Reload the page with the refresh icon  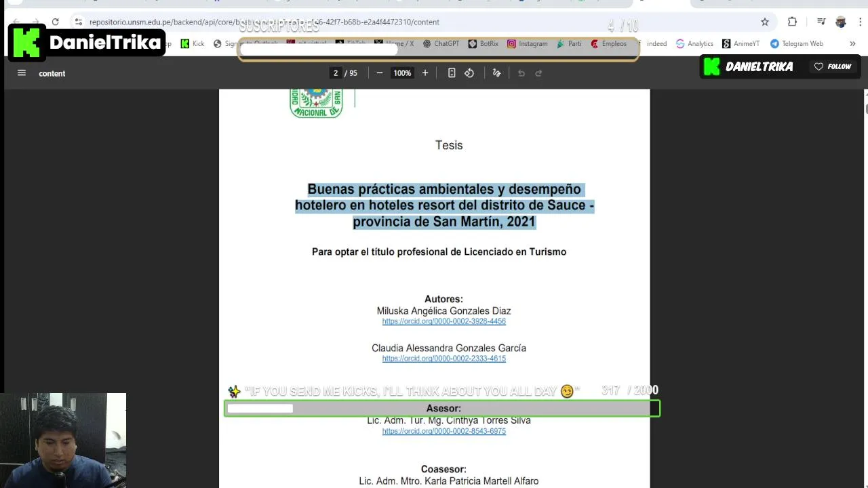(x=55, y=22)
